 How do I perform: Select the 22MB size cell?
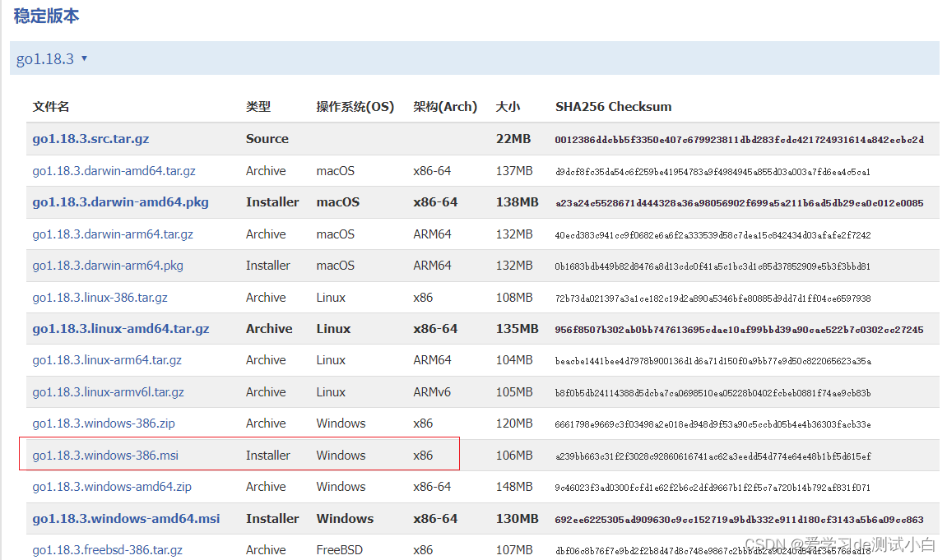pyautogui.click(x=513, y=139)
